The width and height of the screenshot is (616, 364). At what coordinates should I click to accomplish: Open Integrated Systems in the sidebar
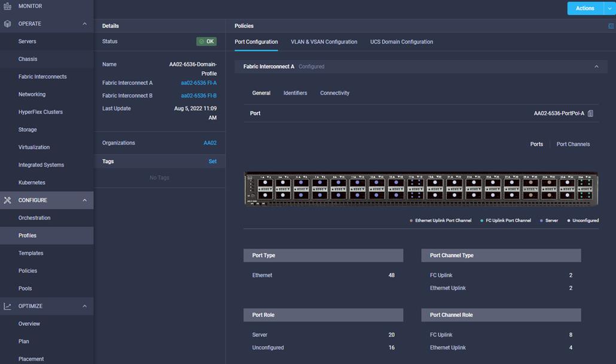coord(41,165)
